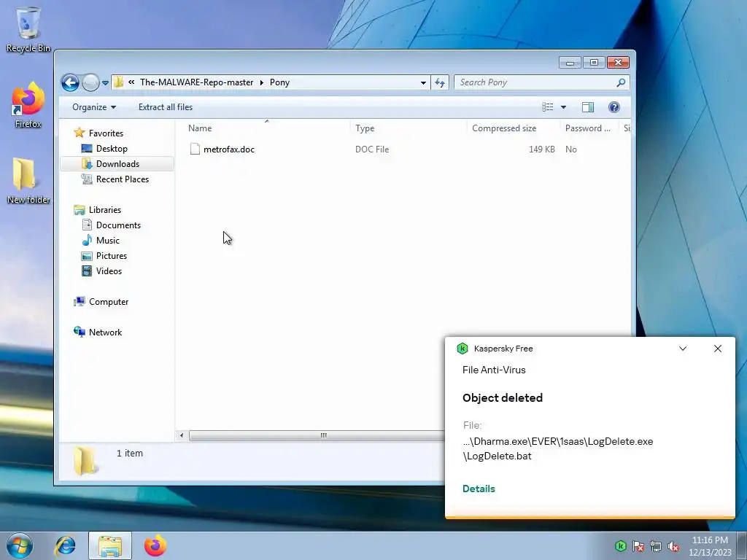747x560 pixels.
Task: Click the Show desktop strip on the taskbar
Action: coord(742,545)
